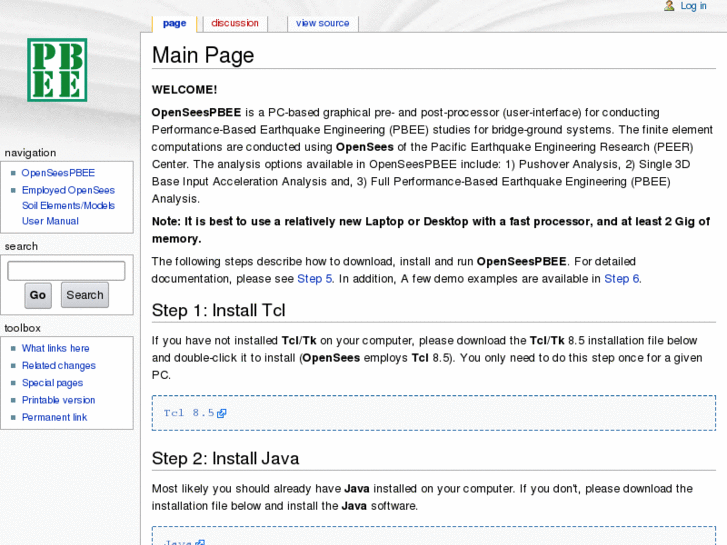Click external link icon after Tcl 8.5

[x=222, y=413]
